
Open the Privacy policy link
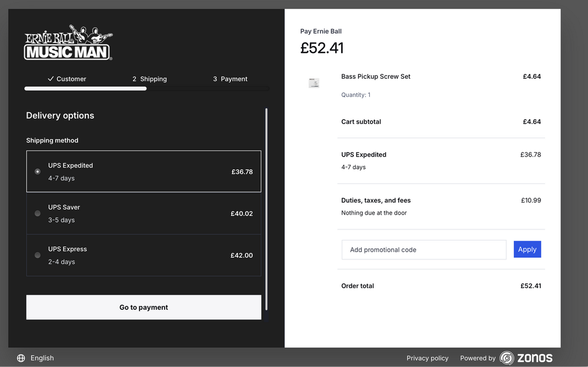point(427,358)
